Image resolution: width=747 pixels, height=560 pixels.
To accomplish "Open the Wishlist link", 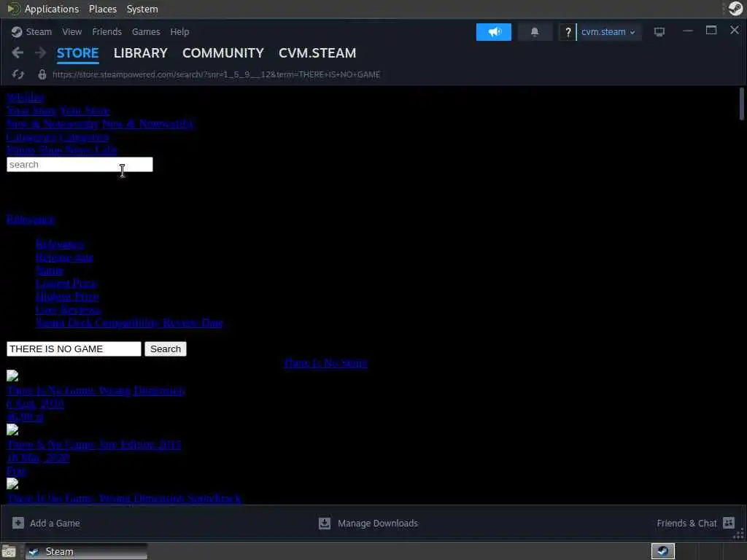I will click(x=26, y=98).
